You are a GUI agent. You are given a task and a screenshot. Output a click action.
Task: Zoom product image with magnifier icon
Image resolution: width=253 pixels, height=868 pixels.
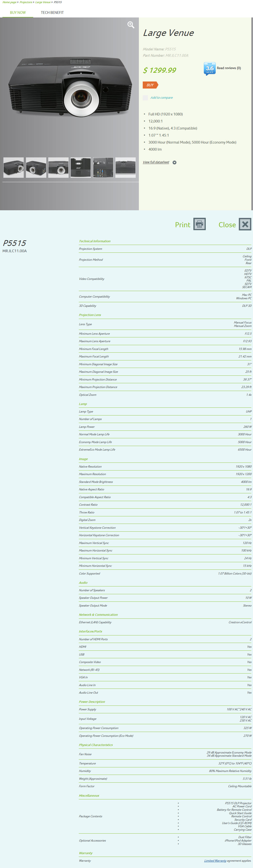pos(131,24)
